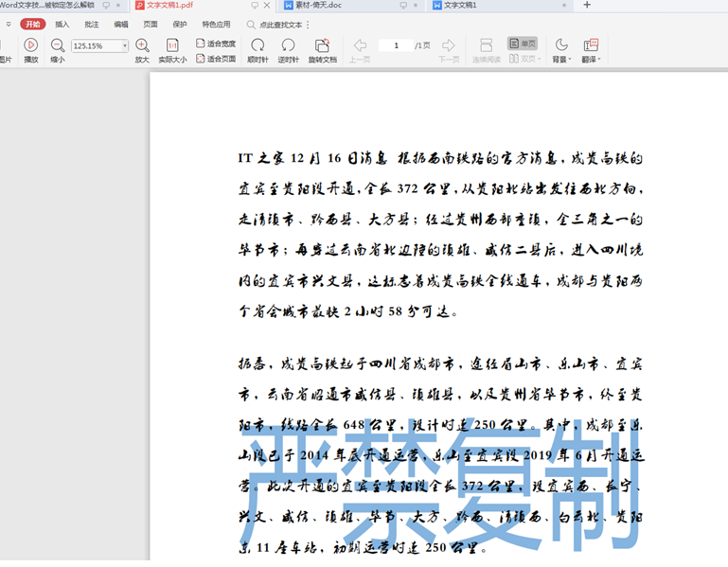
Task: Select the 特色应用 ribbon tab
Action: click(x=216, y=25)
